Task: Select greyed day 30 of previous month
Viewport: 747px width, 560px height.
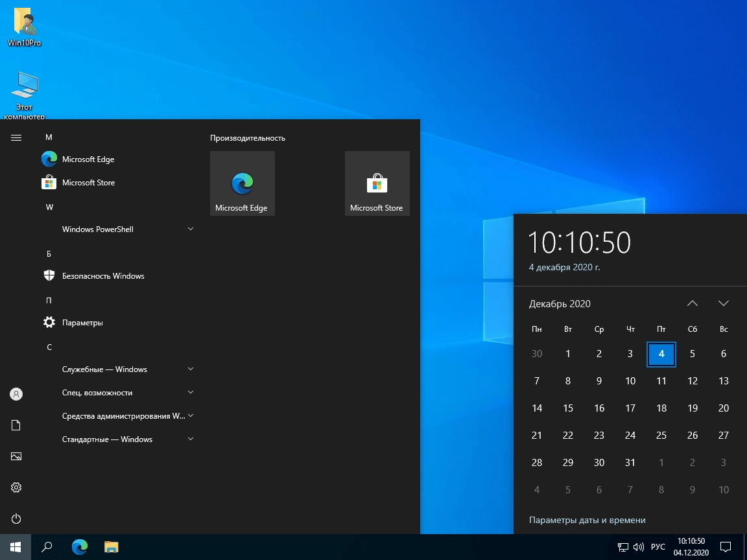Action: point(537,354)
